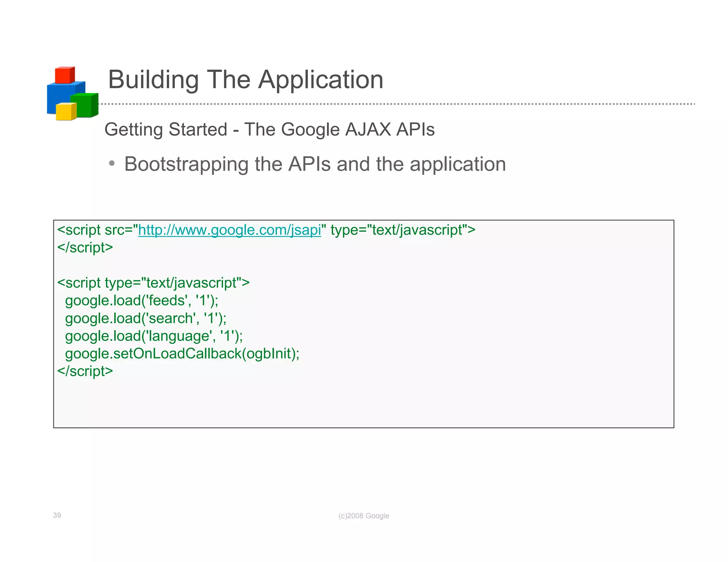
Task: Click the google.load('search', '1'); code line
Action: click(146, 318)
